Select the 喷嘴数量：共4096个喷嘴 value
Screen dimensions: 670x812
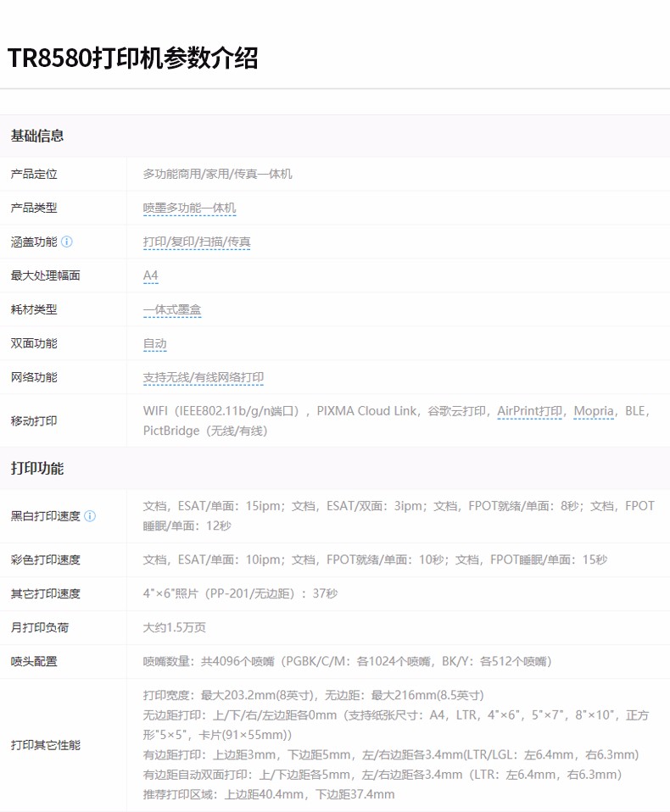tap(347, 661)
